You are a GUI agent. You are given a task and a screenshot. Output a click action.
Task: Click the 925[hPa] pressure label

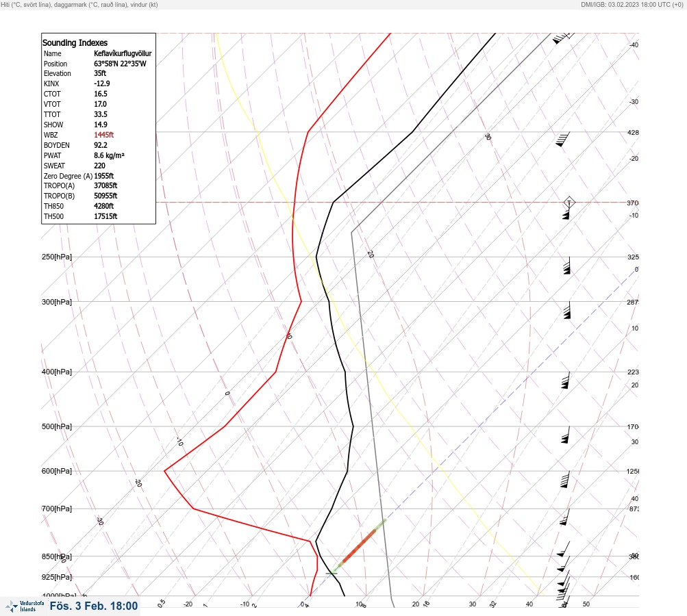coord(57,577)
